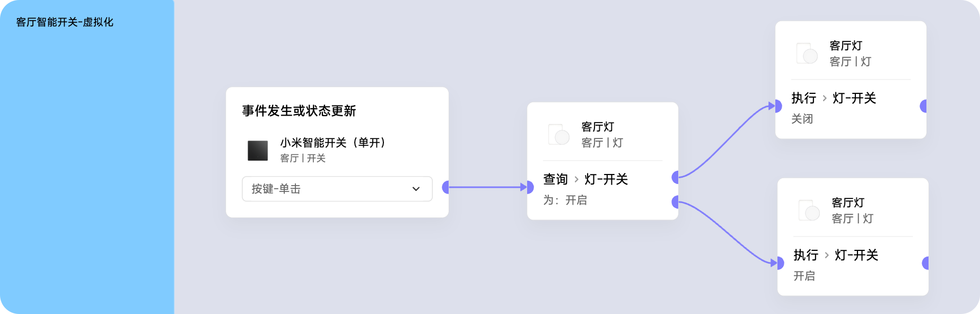Click the output port of the 关闭 execute node
The height and width of the screenshot is (314, 980).
pyautogui.click(x=923, y=106)
